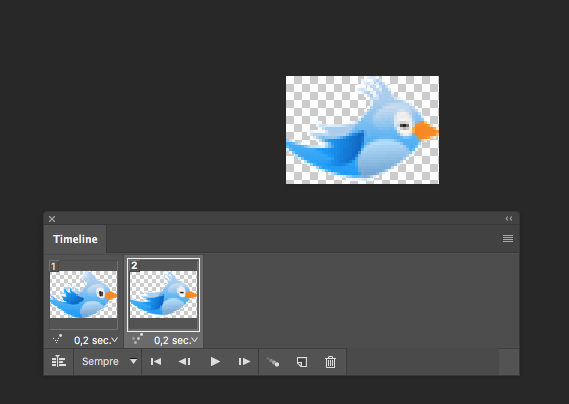Viewport: 569px width, 404px height.
Task: Close the Timeline panel with the X
Action: 52,219
